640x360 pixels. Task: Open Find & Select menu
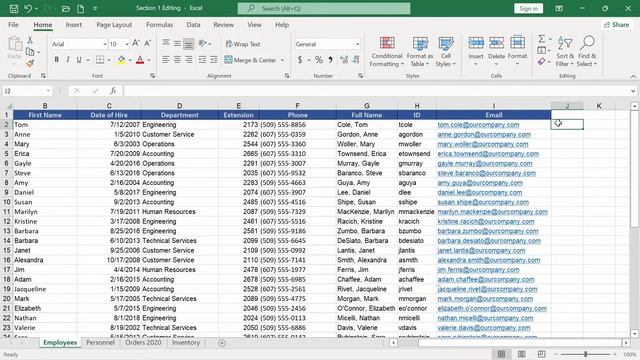(x=587, y=52)
